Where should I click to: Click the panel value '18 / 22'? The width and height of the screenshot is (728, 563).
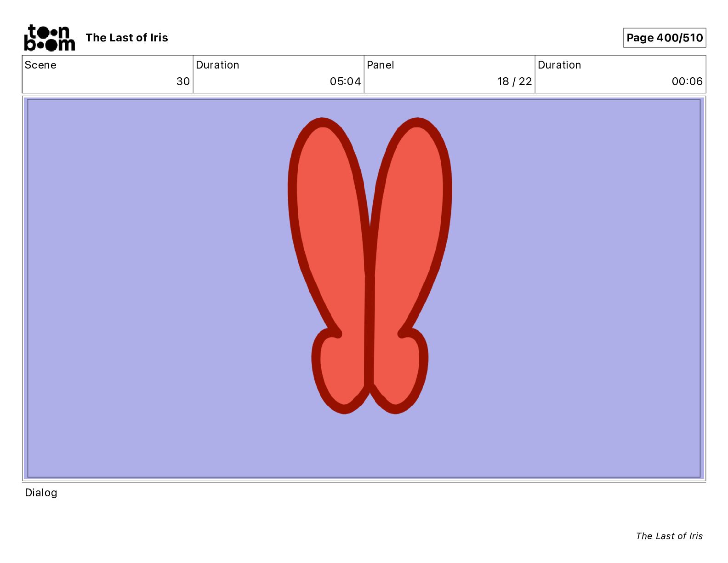pos(514,81)
